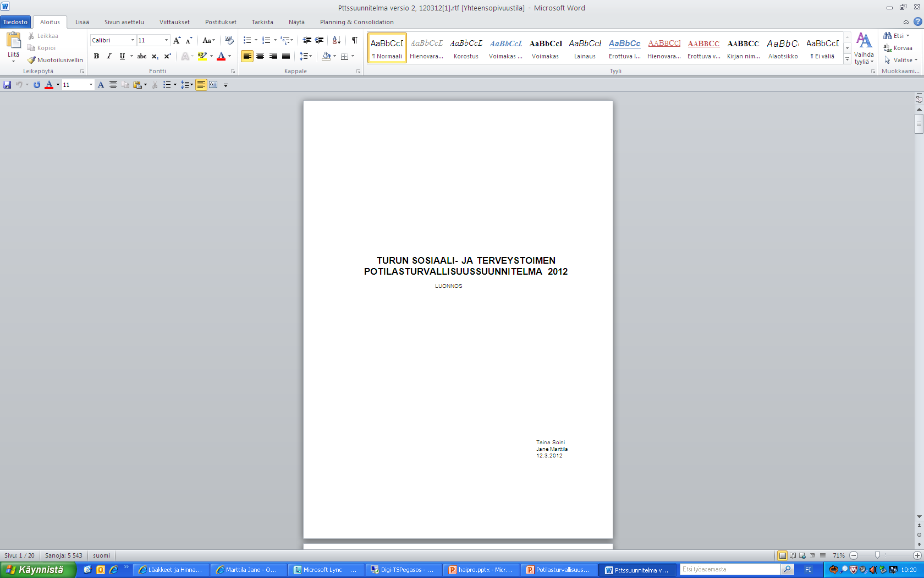This screenshot has height=578, width=924.
Task: Open the Planning & Consolidation tab
Action: [x=357, y=22]
